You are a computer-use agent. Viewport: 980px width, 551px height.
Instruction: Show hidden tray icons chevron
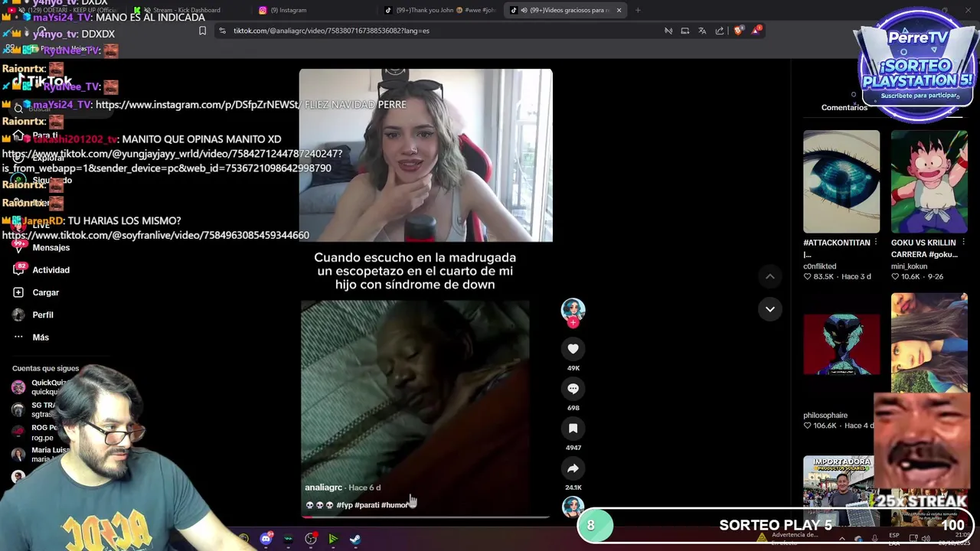pos(841,539)
